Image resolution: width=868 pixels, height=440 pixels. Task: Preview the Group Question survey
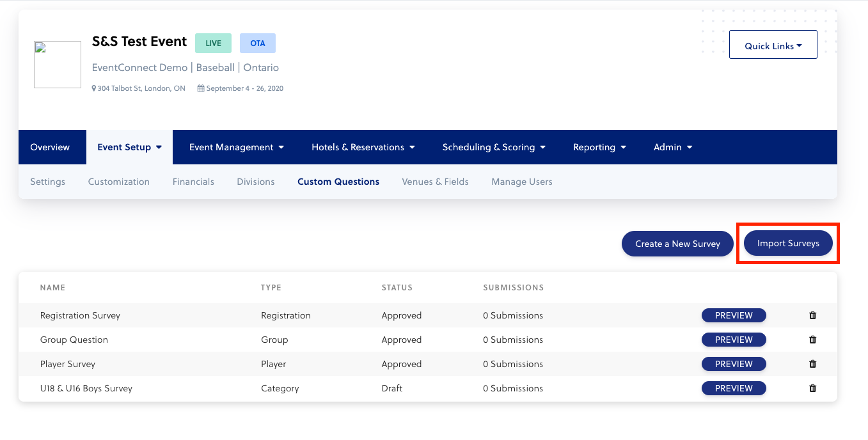pyautogui.click(x=734, y=340)
